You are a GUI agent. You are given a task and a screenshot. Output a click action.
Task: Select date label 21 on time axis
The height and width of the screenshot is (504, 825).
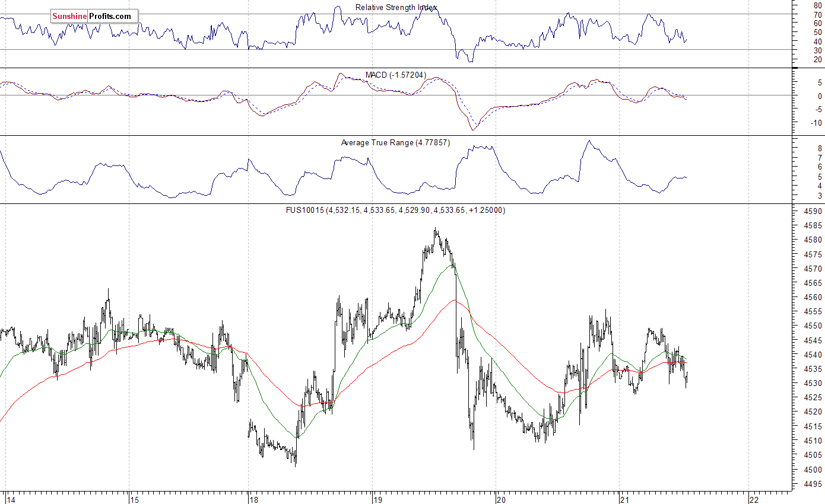pos(624,499)
